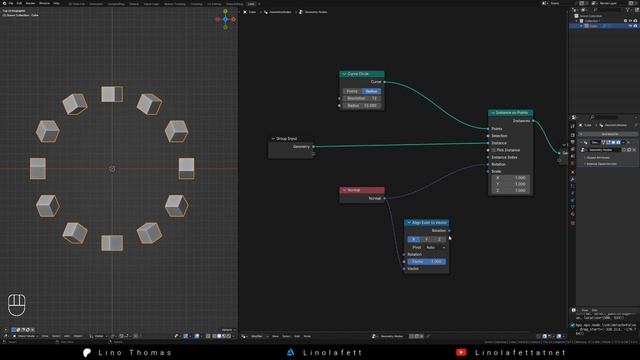Select Radius mode on the Curve Circle node
This screenshot has height=360, width=640.
click(x=371, y=91)
